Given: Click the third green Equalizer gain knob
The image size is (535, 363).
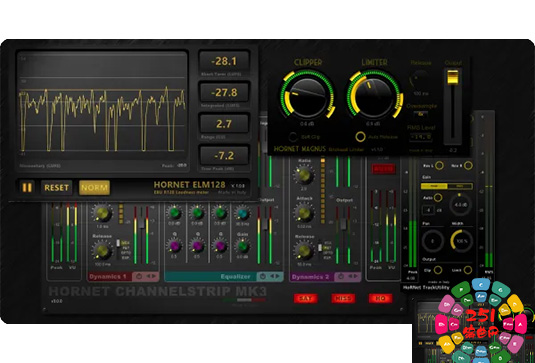Looking at the screenshot, I should 220,213.
